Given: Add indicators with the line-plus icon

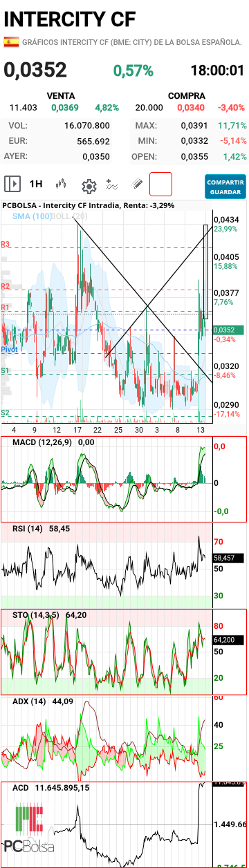Looking at the screenshot, I should (113, 185).
